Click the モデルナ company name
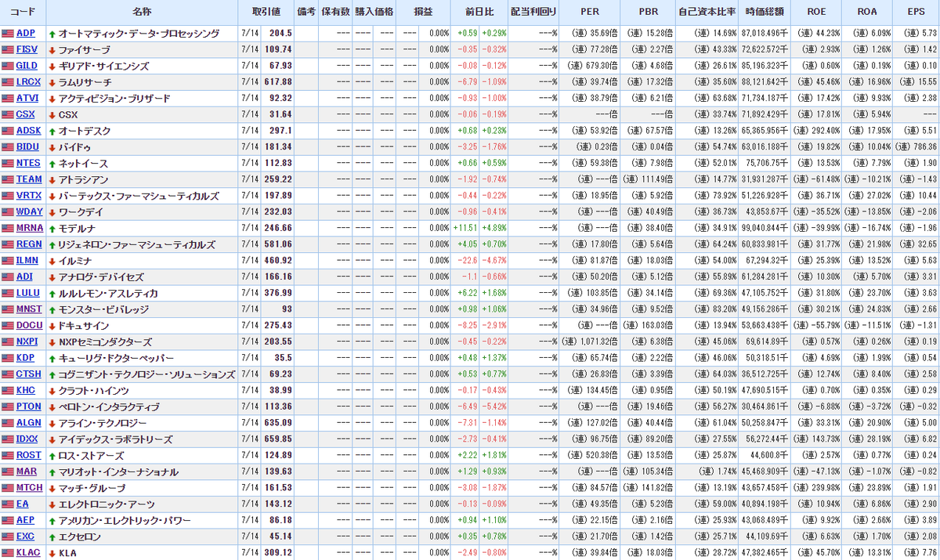This screenshot has width=940, height=560. [x=78, y=229]
